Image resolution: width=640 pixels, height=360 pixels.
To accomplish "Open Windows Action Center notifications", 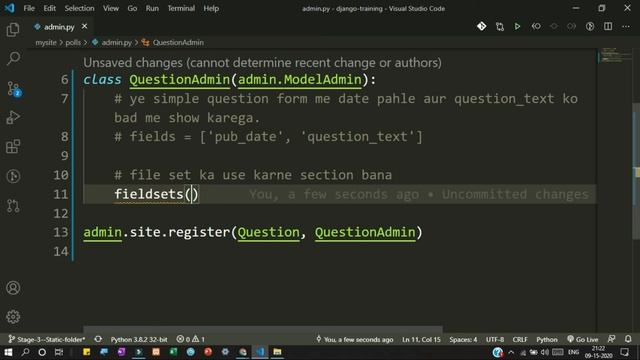I will pyautogui.click(x=624, y=352).
